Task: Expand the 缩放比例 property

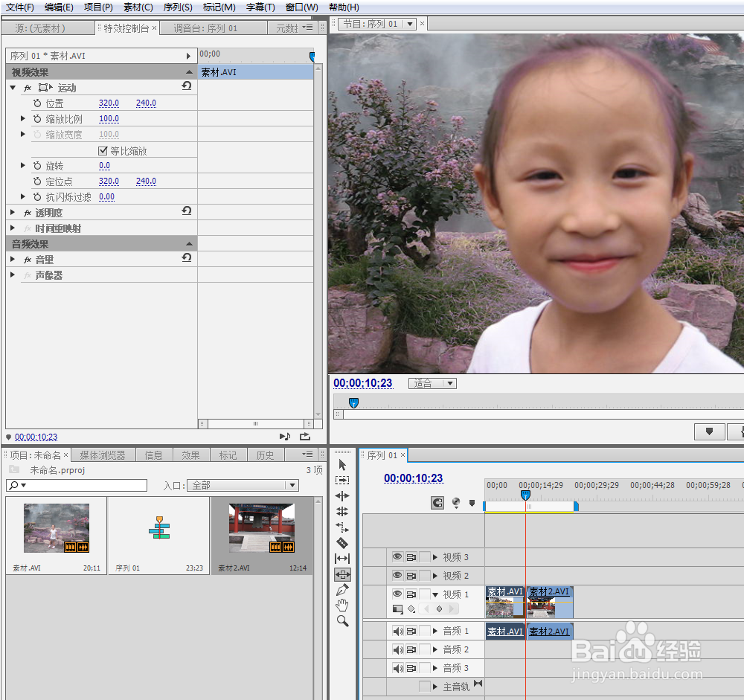Action: point(22,118)
